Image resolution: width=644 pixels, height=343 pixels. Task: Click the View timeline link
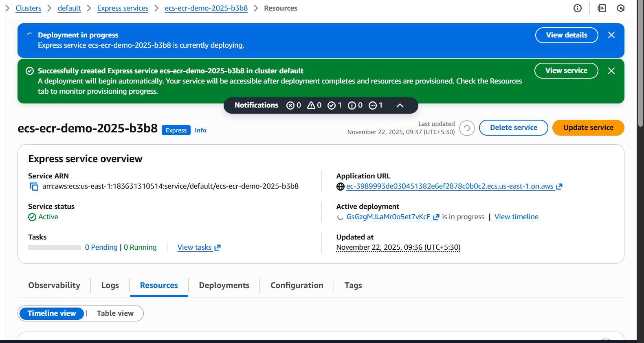[517, 217]
